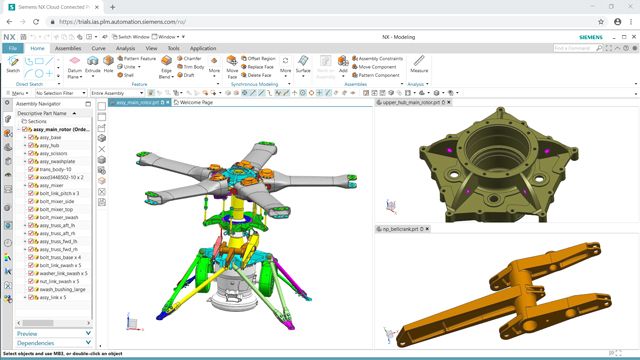Click the browser address bar URL
640x360 pixels.
(x=122, y=22)
